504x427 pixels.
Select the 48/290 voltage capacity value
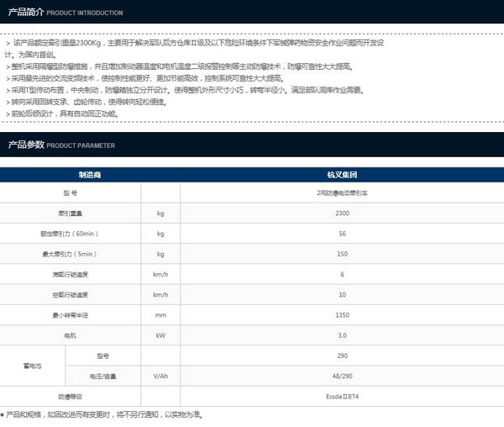click(x=342, y=376)
